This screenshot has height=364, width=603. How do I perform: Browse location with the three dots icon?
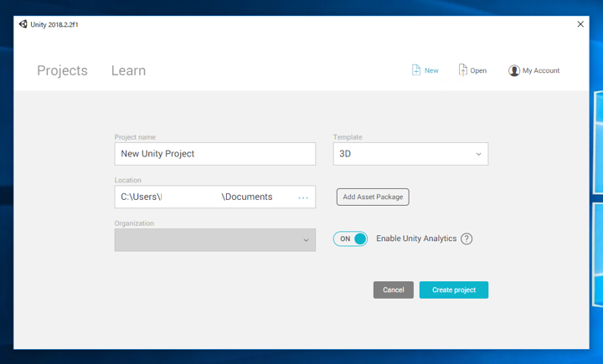click(303, 197)
